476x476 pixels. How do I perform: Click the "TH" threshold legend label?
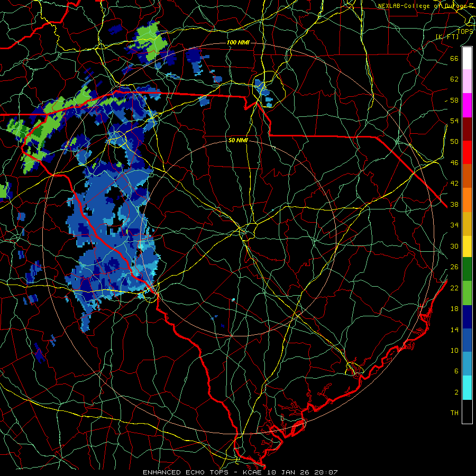tap(454, 413)
